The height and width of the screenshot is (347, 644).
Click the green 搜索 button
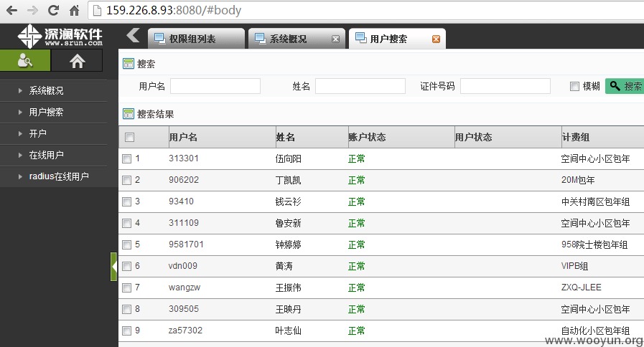pos(625,86)
